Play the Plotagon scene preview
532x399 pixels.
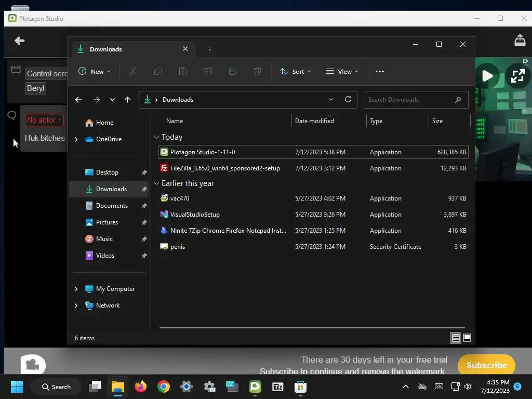click(x=487, y=76)
